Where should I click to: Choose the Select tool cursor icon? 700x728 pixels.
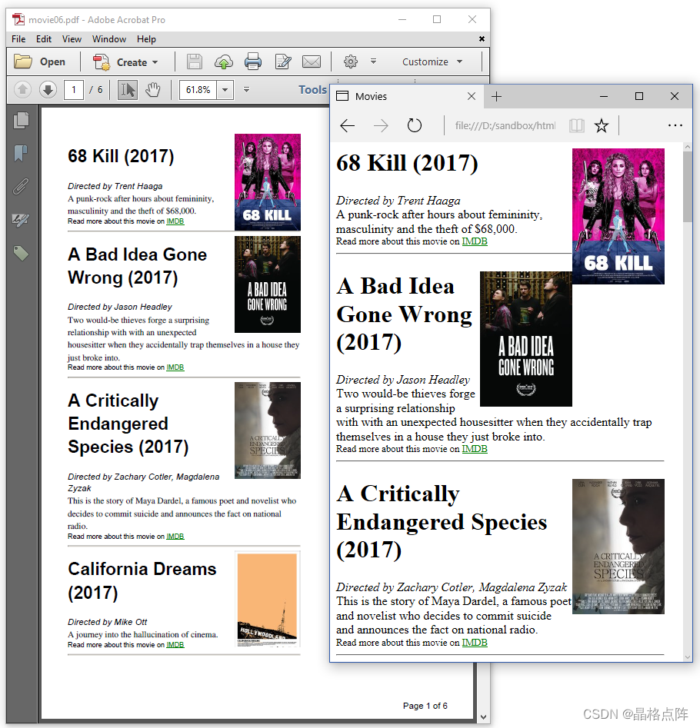127,90
